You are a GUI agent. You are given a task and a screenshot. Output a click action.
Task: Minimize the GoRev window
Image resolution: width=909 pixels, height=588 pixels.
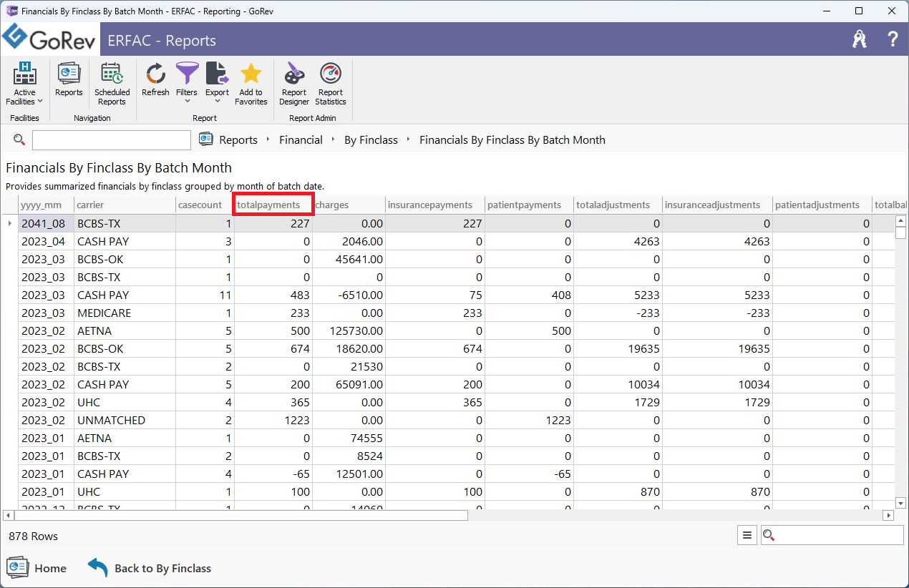pyautogui.click(x=827, y=11)
